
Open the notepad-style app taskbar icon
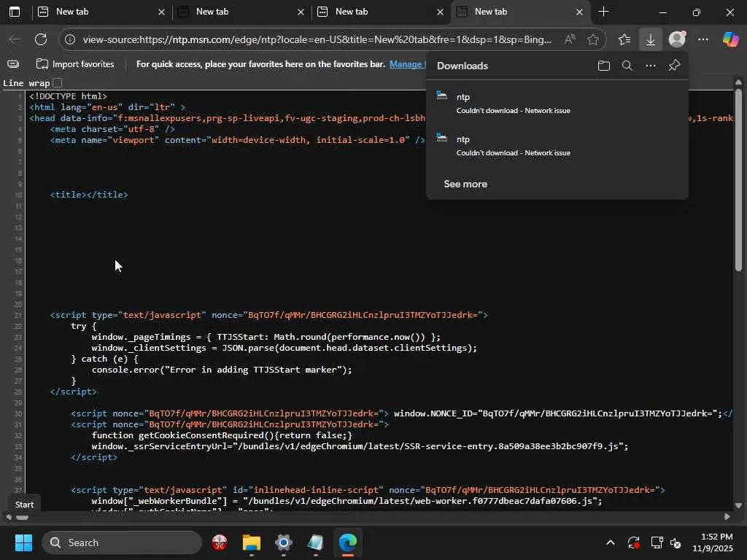pos(315,542)
